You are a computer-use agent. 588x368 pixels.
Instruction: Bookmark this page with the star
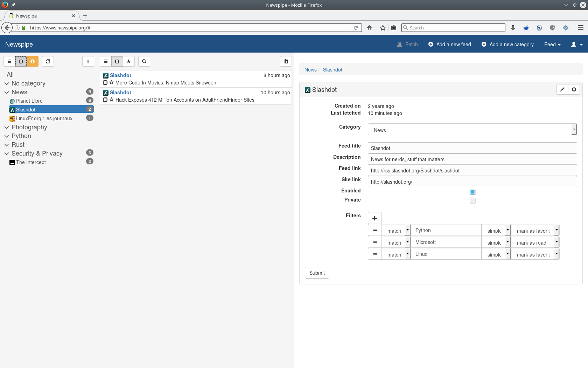click(x=383, y=28)
